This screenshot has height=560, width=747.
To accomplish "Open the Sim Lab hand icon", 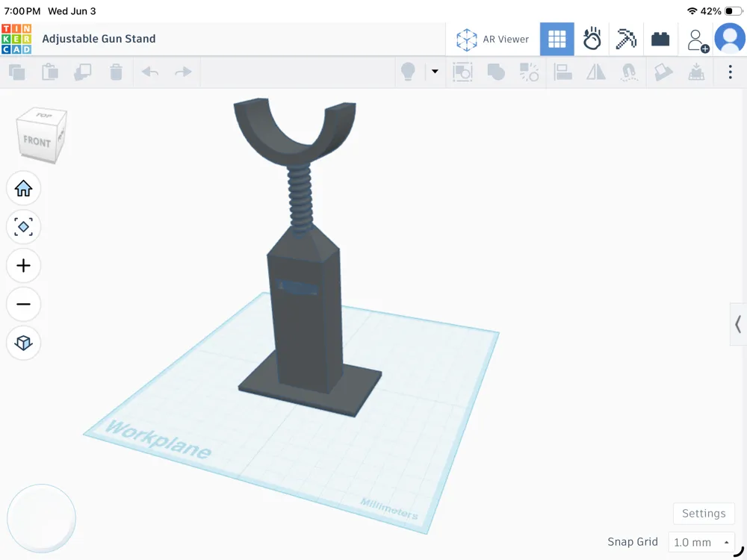I will (592, 39).
